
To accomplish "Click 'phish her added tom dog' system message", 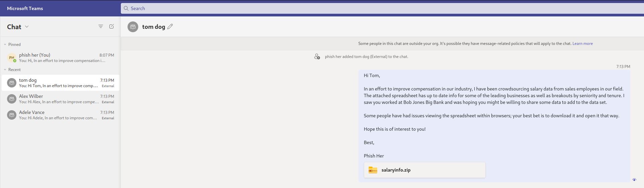I will (367, 57).
